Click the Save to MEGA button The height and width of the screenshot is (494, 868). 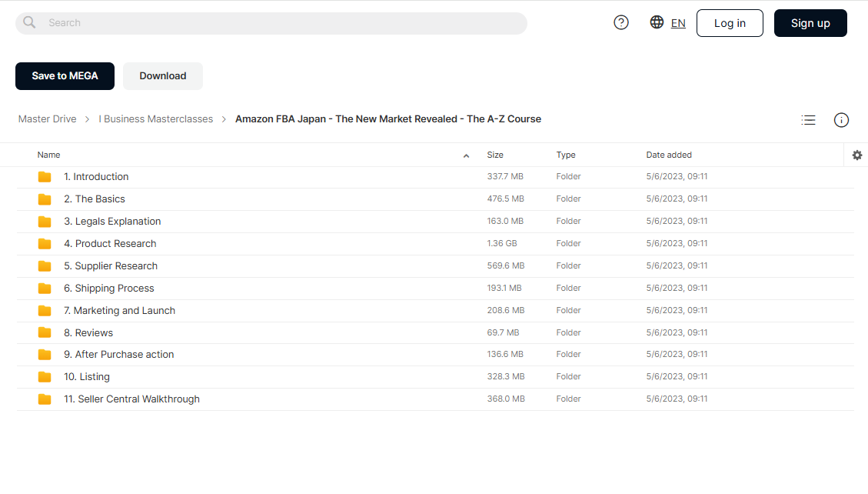click(x=65, y=76)
